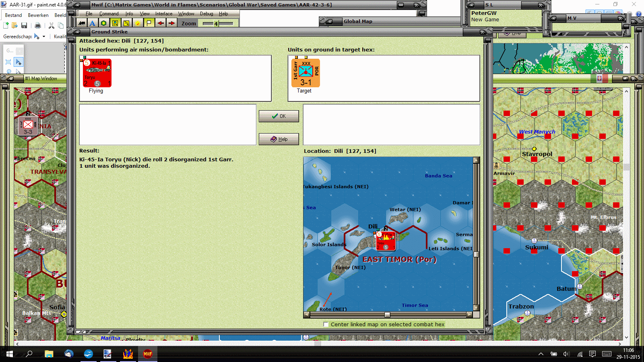
Task: Close the Ground Strike window
Action: [483, 31]
